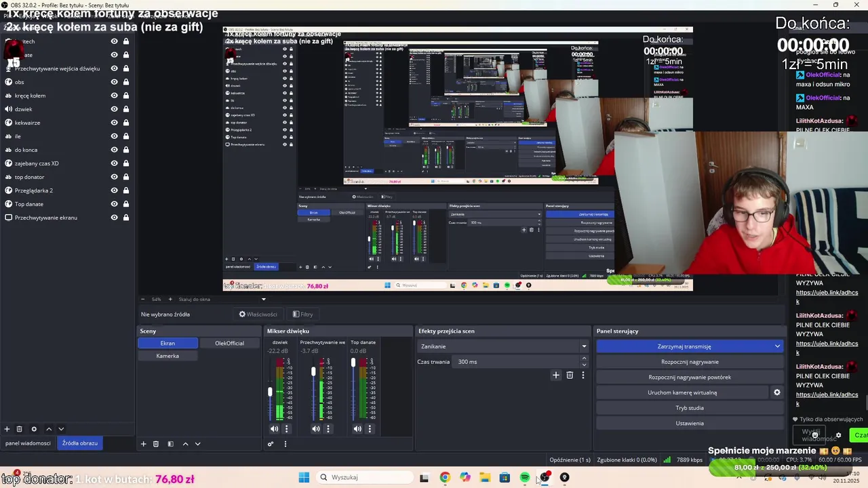The image size is (868, 488).
Task: Toggle visibility of 'Przeglądarka 2' source
Action: [114, 190]
